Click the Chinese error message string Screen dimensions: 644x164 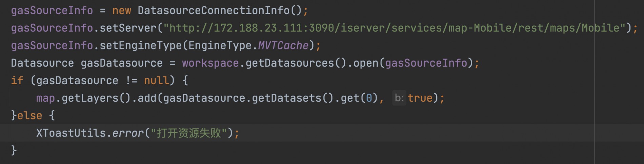click(189, 133)
